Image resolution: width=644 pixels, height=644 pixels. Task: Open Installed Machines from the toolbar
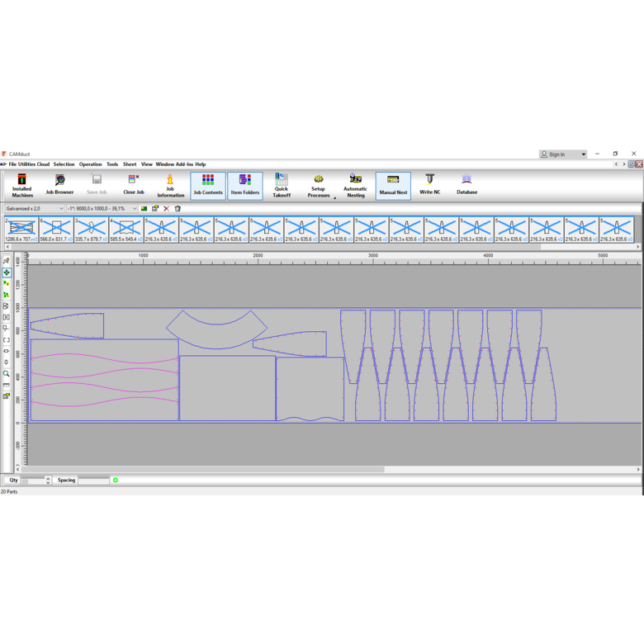(22, 186)
